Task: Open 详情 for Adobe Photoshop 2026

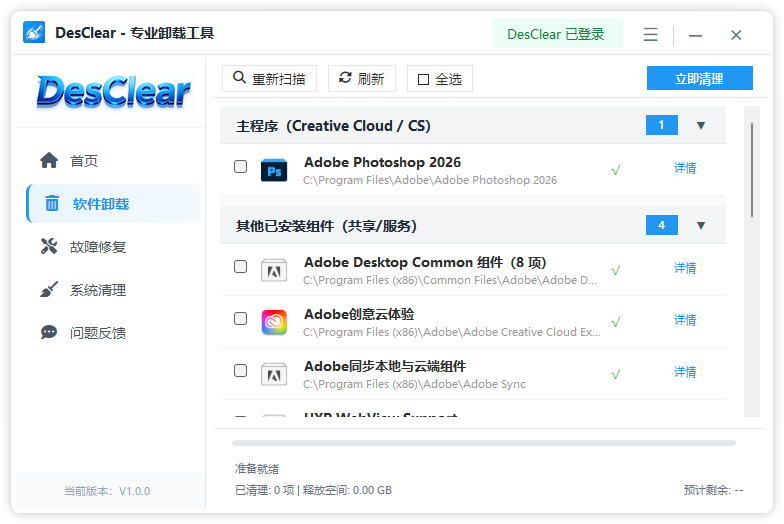Action: click(x=685, y=168)
